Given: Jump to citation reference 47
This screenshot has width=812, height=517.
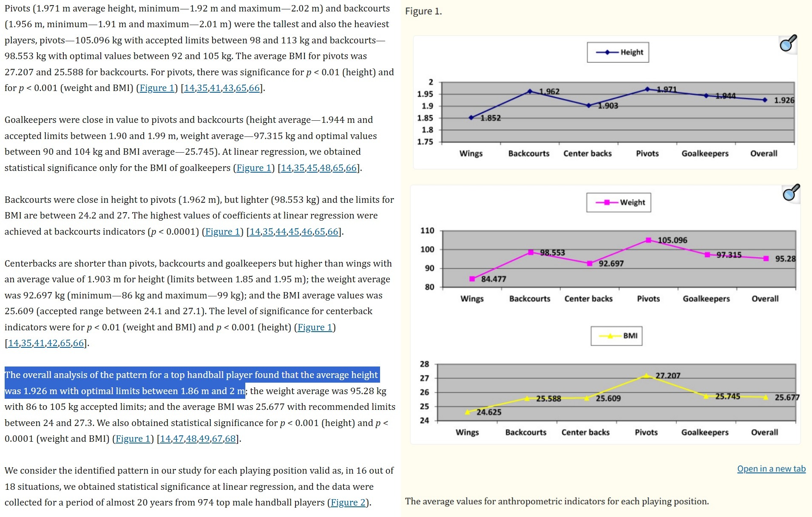Looking at the screenshot, I should 178,439.
